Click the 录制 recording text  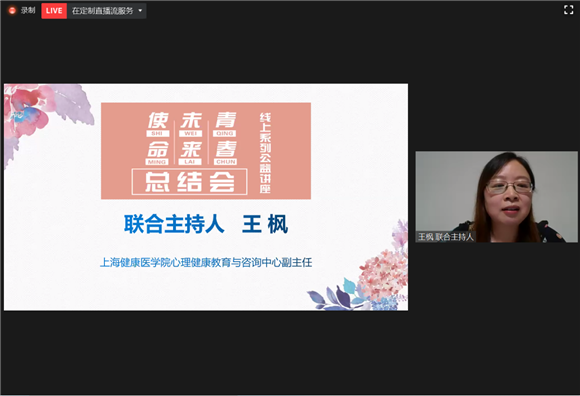[x=28, y=10]
